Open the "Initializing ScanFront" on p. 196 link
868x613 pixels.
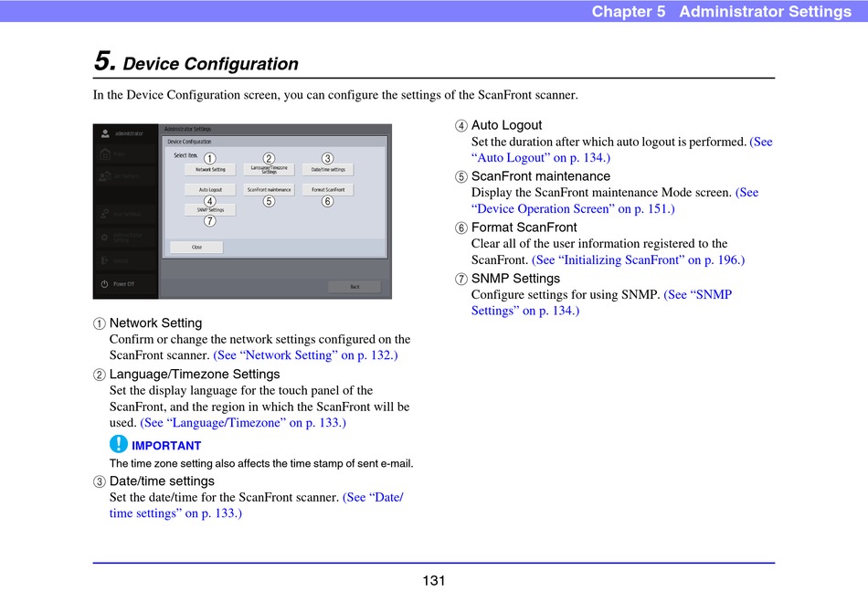point(638,260)
